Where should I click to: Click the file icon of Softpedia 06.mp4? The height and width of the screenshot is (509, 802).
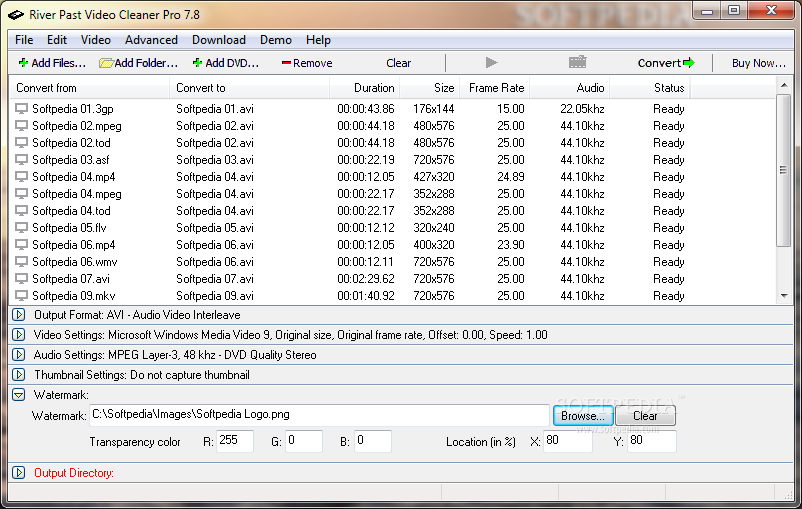tap(21, 245)
